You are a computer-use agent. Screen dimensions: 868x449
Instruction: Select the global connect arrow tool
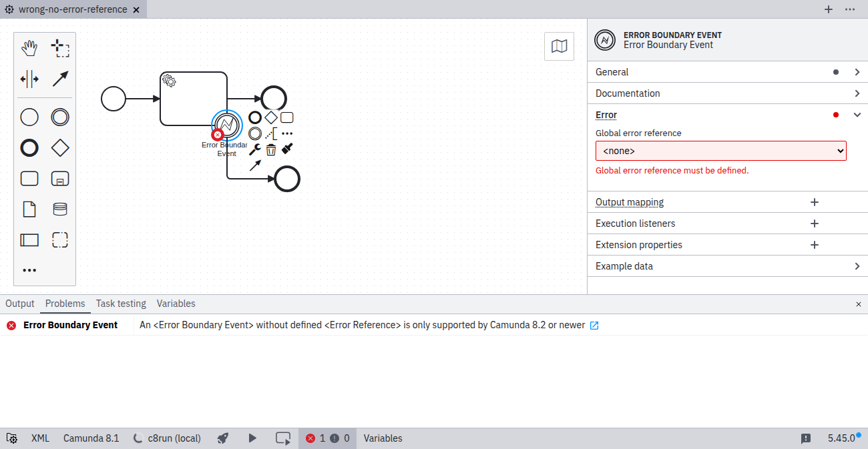[60, 79]
